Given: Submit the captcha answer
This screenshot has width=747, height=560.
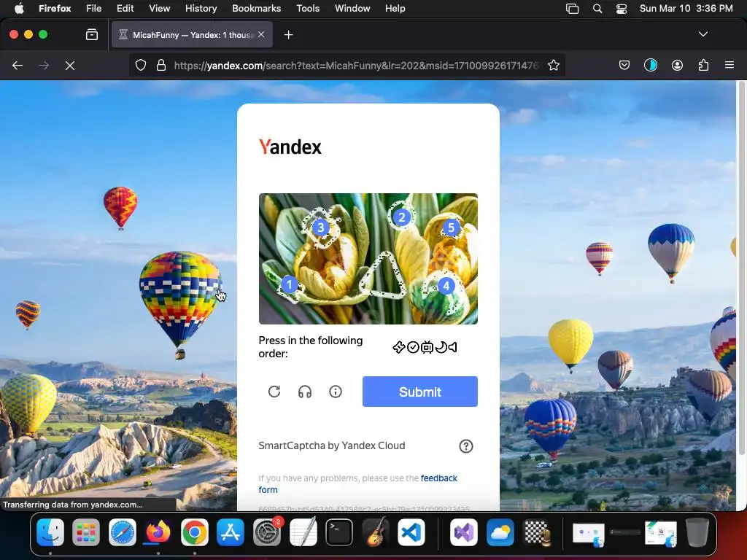Looking at the screenshot, I should point(419,392).
